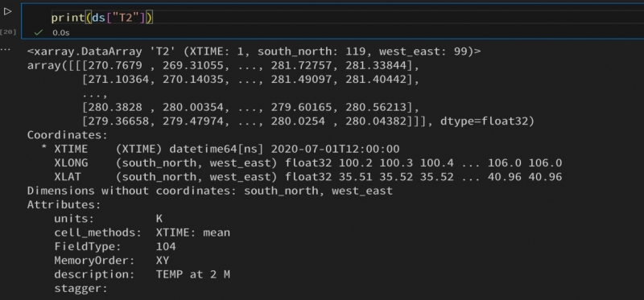Screen dimensions: 644x300
Task: Run the print(ds["T2"]) notebook cell
Action: click(7, 12)
